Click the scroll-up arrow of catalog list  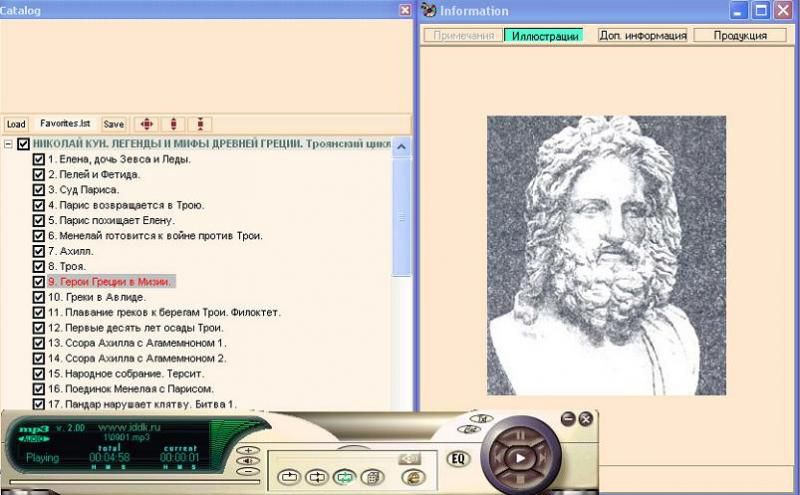(x=402, y=147)
